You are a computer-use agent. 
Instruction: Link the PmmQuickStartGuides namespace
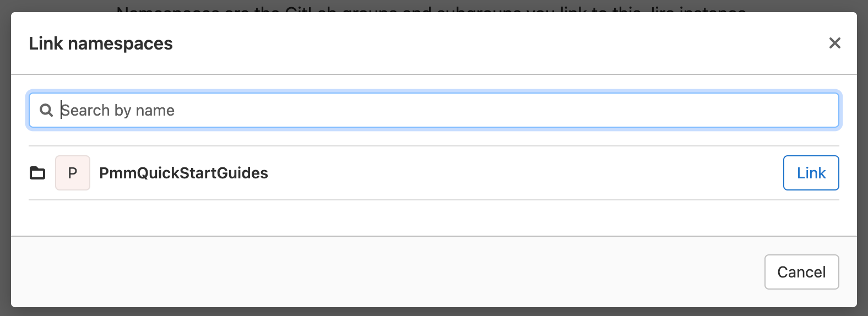click(x=811, y=173)
